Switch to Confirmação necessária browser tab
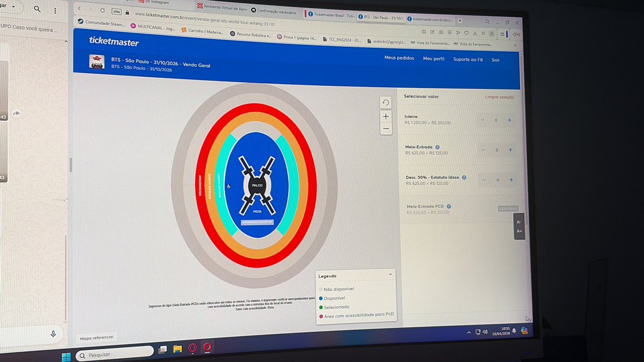 [274, 11]
